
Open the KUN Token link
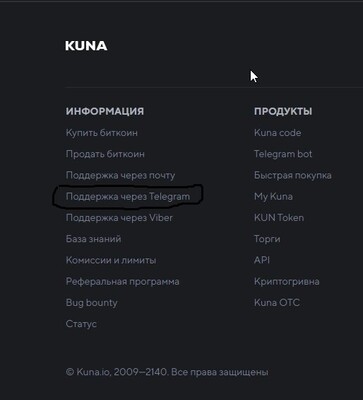(x=279, y=218)
